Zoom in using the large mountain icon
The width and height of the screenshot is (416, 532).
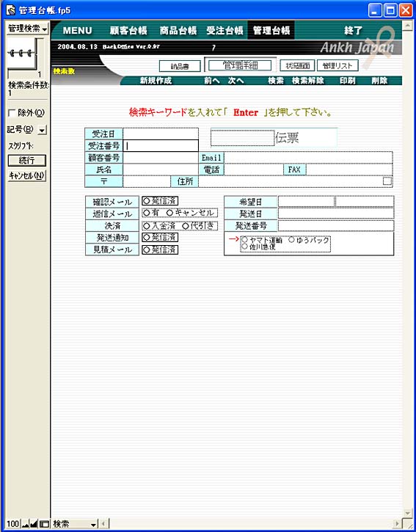click(x=34, y=524)
